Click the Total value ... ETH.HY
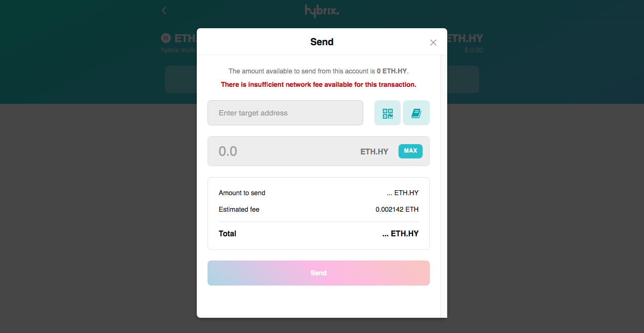The width and height of the screenshot is (644, 333). point(400,234)
